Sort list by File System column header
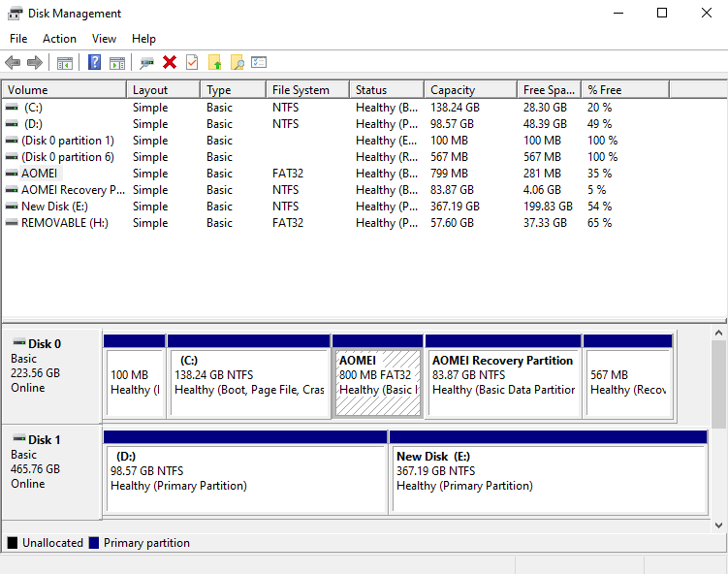728x574 pixels. (x=301, y=90)
